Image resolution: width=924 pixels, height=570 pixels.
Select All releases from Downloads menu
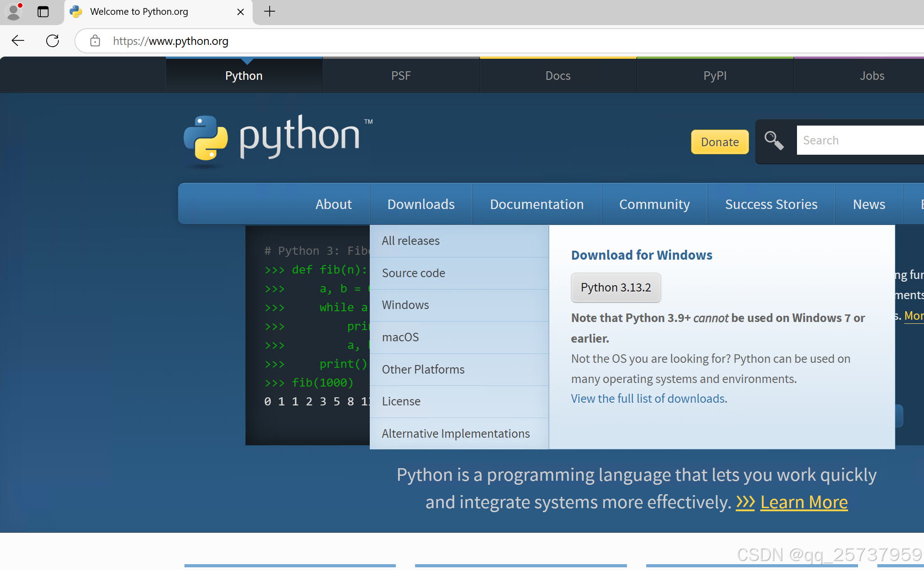pyautogui.click(x=411, y=241)
